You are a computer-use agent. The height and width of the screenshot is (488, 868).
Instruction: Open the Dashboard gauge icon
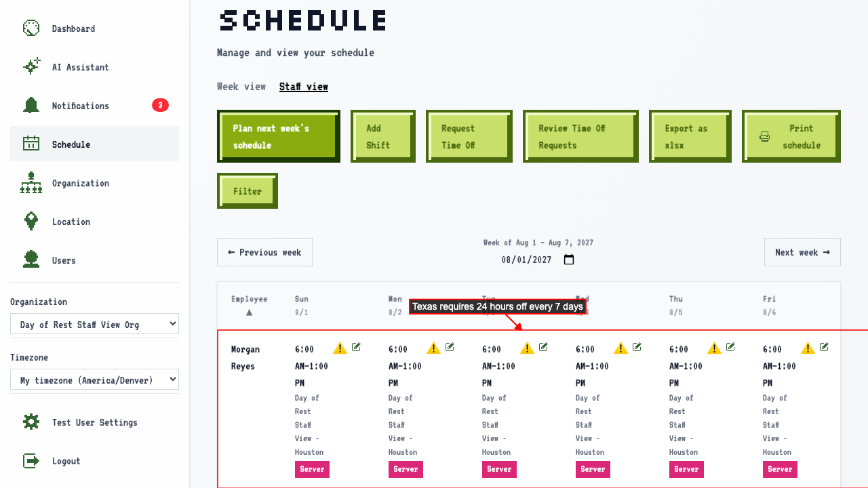31,28
